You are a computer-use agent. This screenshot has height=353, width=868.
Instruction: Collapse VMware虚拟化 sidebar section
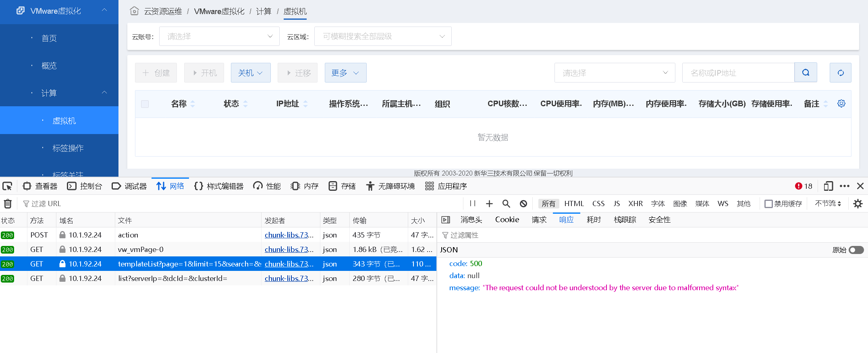(x=104, y=10)
